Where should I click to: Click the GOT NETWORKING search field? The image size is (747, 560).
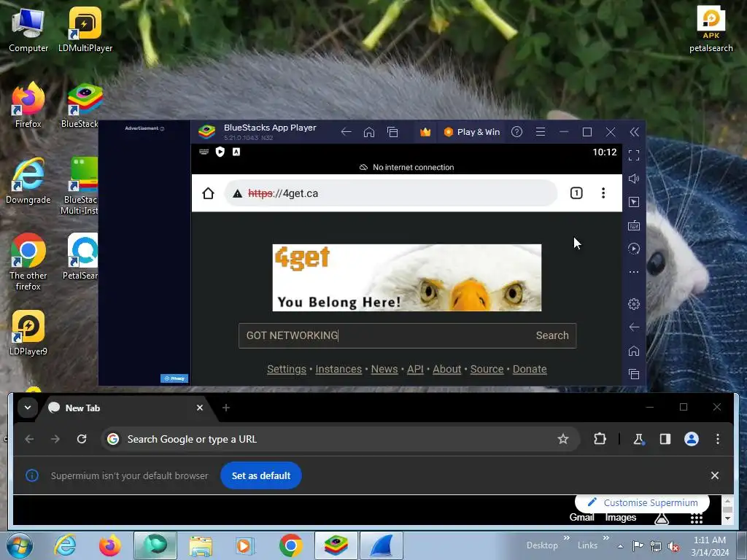coord(384,335)
